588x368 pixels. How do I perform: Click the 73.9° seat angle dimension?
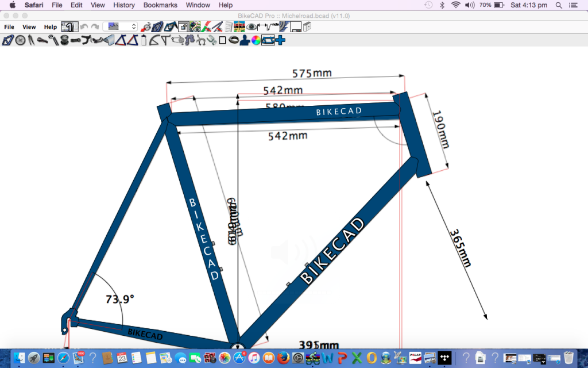pyautogui.click(x=120, y=299)
